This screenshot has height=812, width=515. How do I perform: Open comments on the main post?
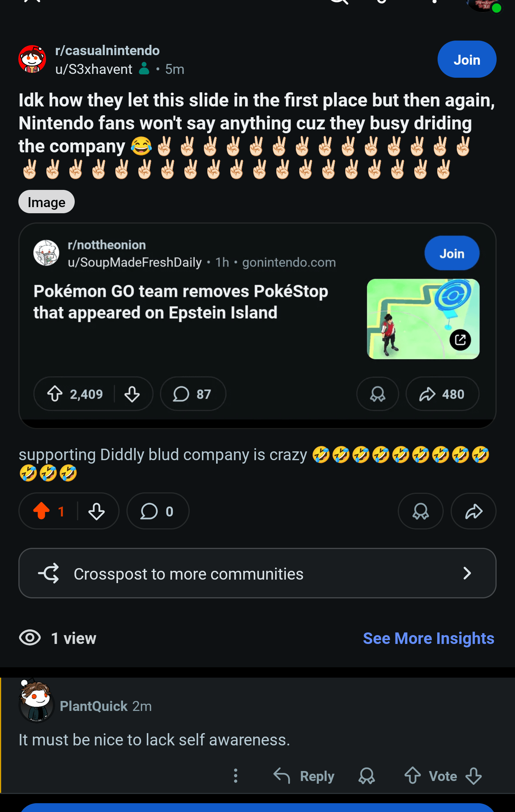(x=157, y=511)
